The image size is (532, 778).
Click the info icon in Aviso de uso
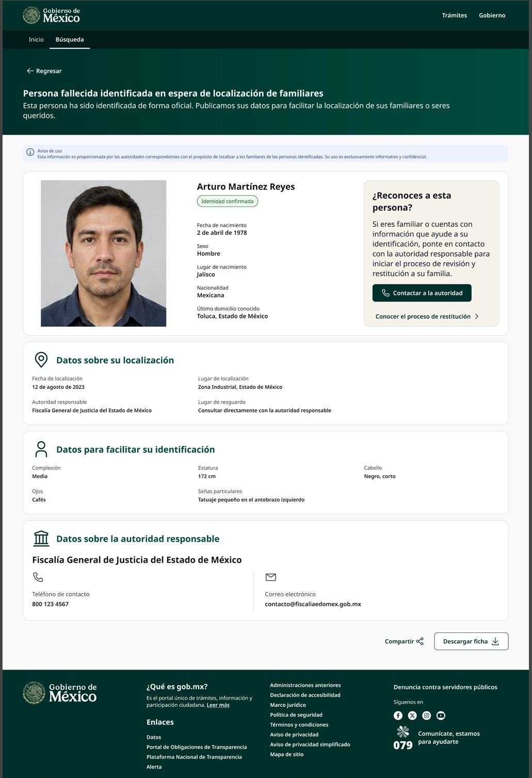[30, 152]
